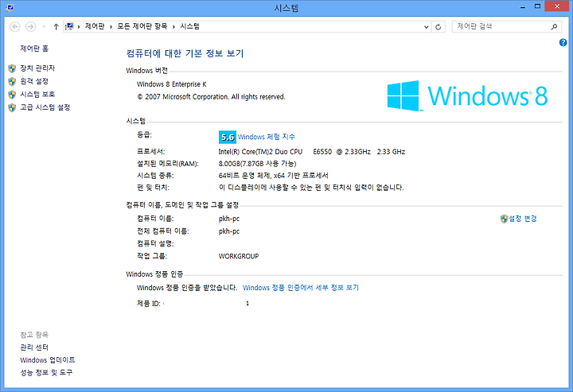Click the 8.00GB memory value

click(x=258, y=164)
